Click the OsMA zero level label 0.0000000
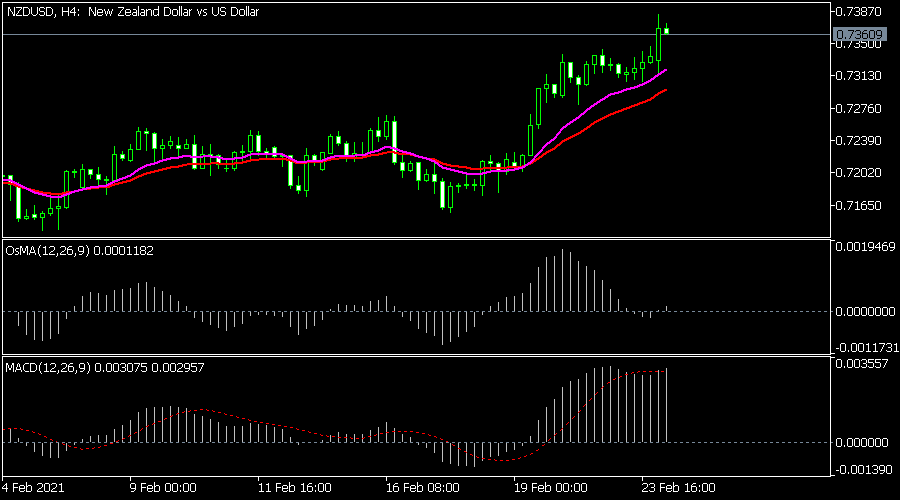The width and height of the screenshot is (900, 500). click(865, 312)
